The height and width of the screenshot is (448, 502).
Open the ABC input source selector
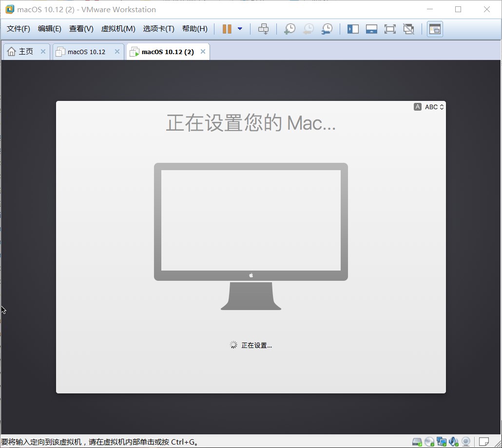[429, 107]
